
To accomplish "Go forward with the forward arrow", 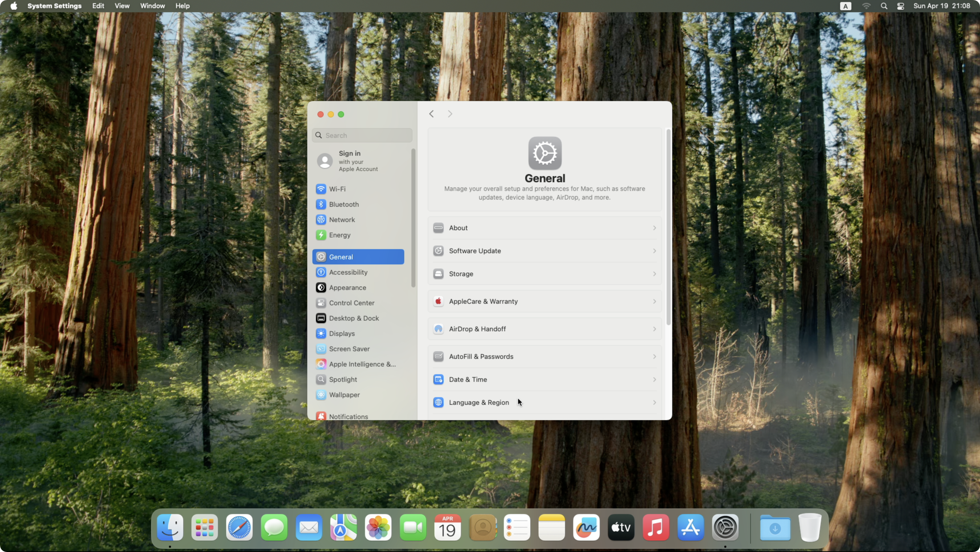I will 450,114.
